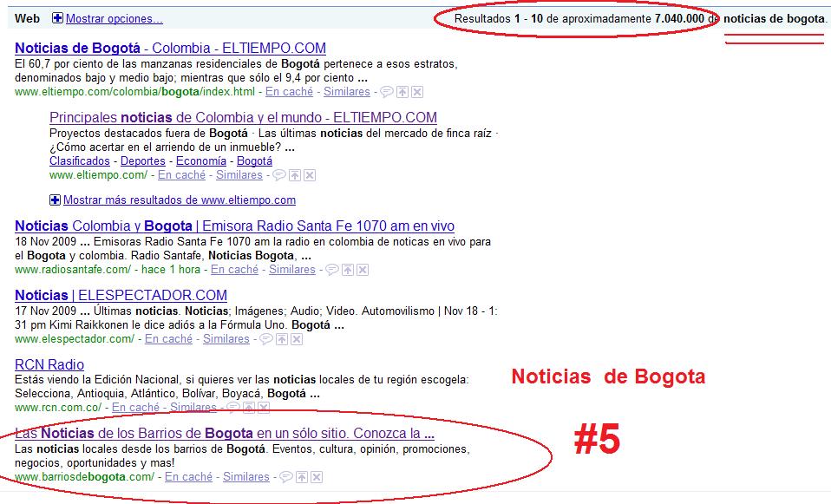Open 'Noticias | ELESPECTADOR.COM' result
This screenshot has width=831, height=504.
(x=121, y=296)
